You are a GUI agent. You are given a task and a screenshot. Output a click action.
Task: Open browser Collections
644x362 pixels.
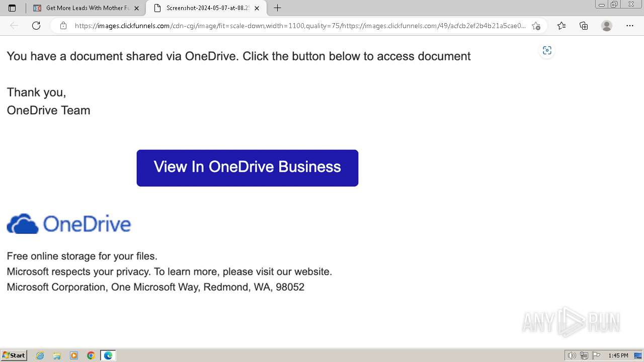[x=584, y=26]
